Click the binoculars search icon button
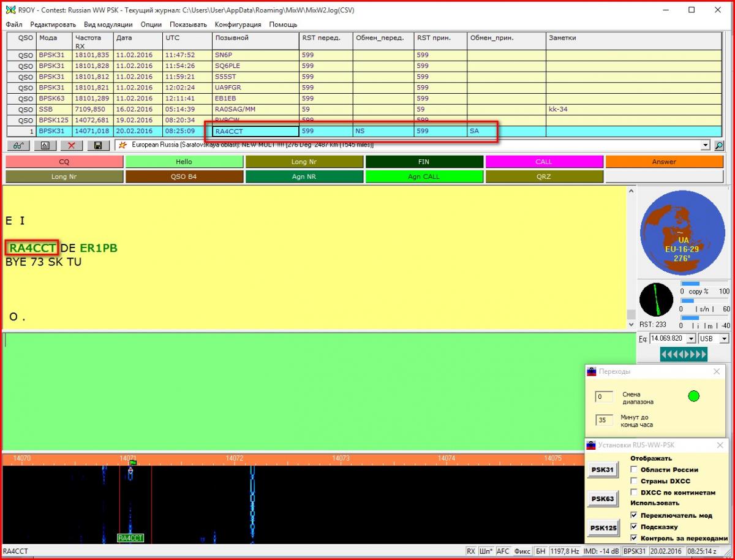 [x=18, y=145]
